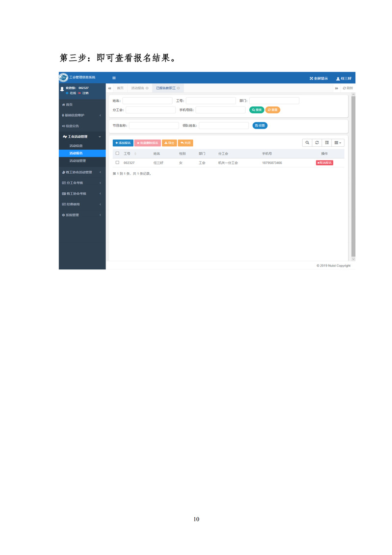The image size is (392, 555).
Task: Click the table search magnifier icon
Action: click(x=307, y=143)
